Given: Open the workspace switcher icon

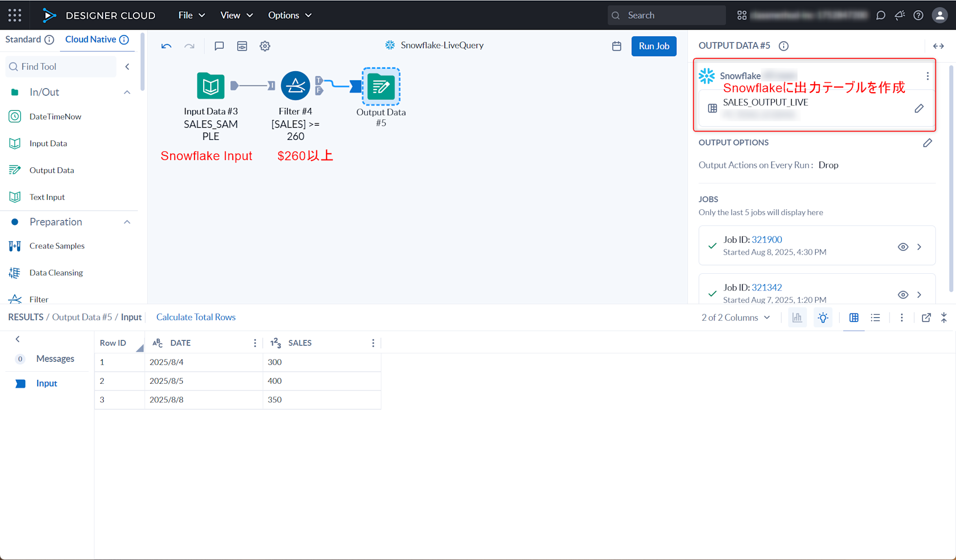Looking at the screenshot, I should tap(742, 15).
